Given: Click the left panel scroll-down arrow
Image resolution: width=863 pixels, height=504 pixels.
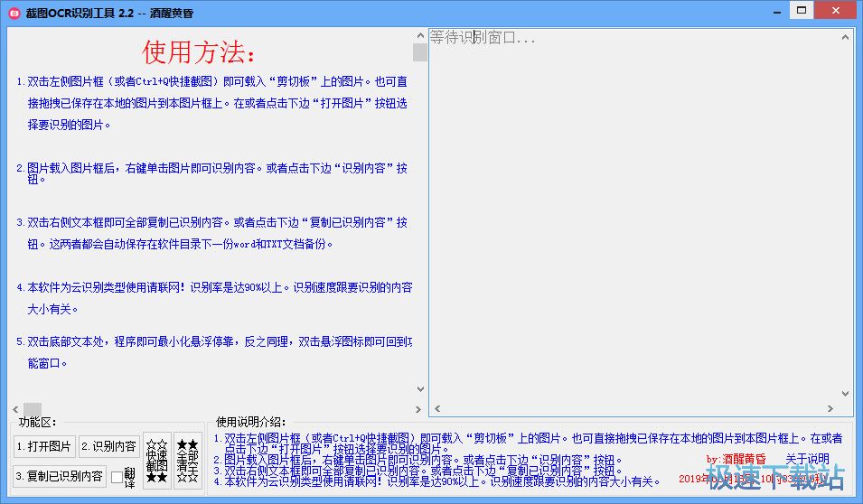Looking at the screenshot, I should (419, 389).
